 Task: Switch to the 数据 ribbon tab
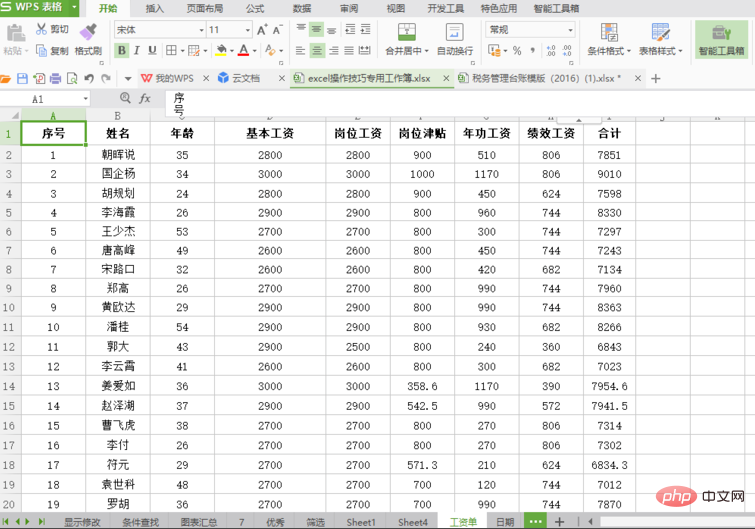(x=302, y=8)
